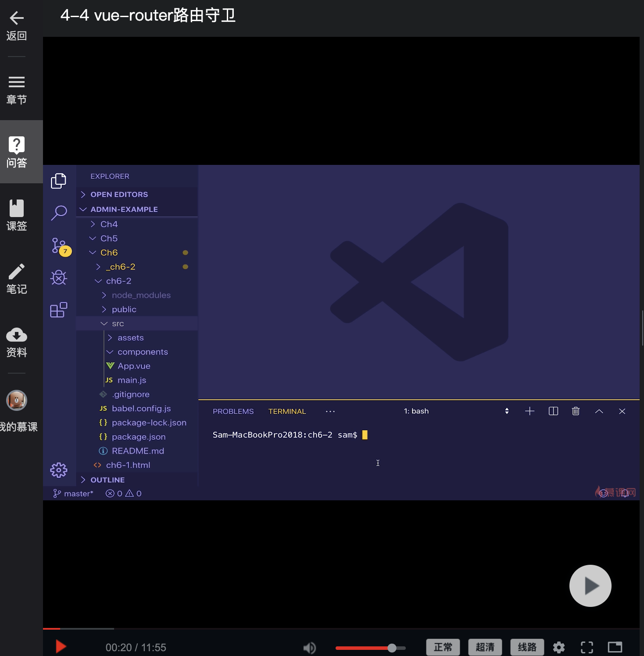The height and width of the screenshot is (656, 644).
Task: Collapse the src folder
Action: tap(137, 323)
